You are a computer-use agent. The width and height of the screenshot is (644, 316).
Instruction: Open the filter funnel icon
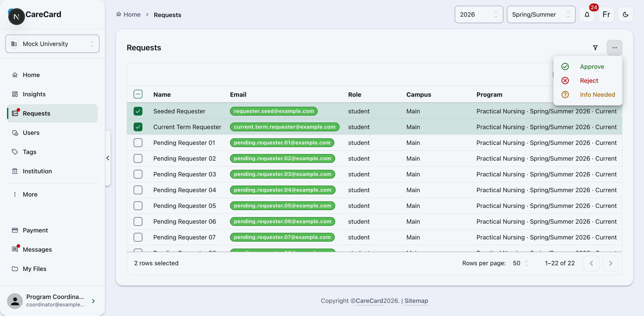(595, 47)
